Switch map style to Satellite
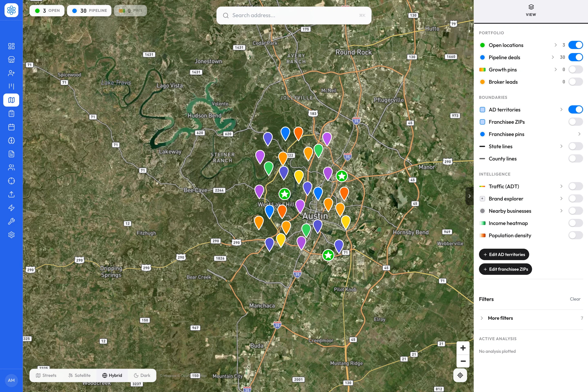Image resolution: width=588 pixels, height=392 pixels. tap(79, 375)
